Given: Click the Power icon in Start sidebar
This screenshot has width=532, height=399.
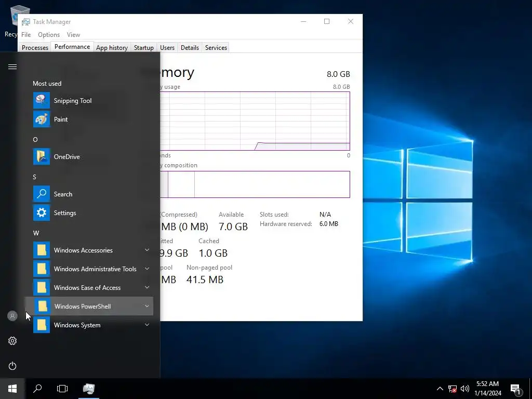Looking at the screenshot, I should [12, 366].
